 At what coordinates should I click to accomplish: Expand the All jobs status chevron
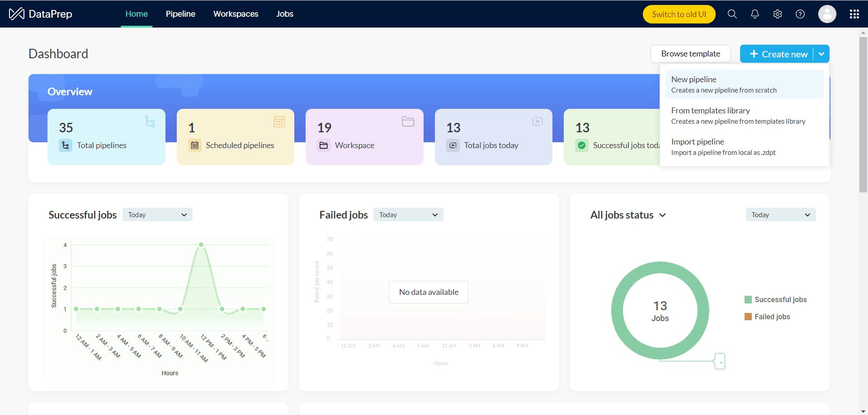pyautogui.click(x=663, y=215)
